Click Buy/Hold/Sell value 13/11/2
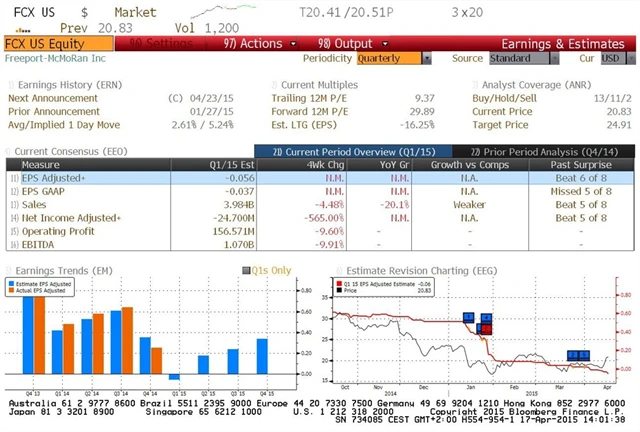This screenshot has height=432, width=640. coord(612,98)
